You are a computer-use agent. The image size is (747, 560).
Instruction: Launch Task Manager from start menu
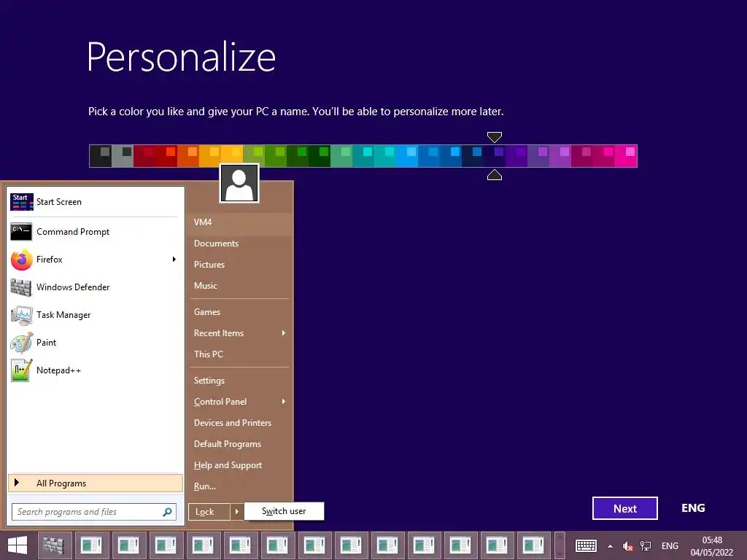(x=96, y=315)
